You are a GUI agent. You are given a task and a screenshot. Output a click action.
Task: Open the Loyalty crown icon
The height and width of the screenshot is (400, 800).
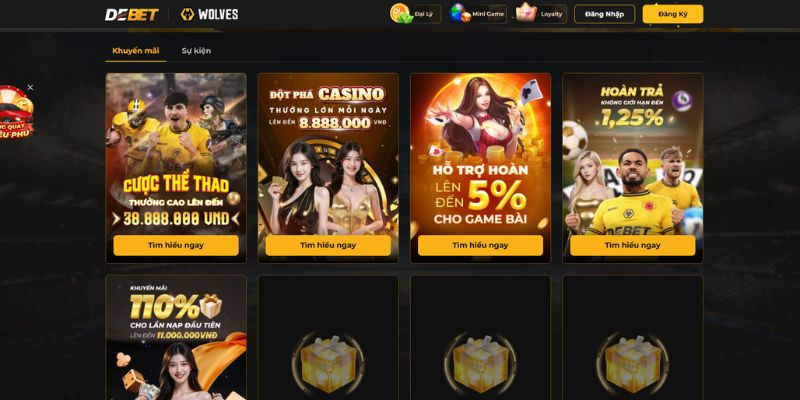(526, 13)
